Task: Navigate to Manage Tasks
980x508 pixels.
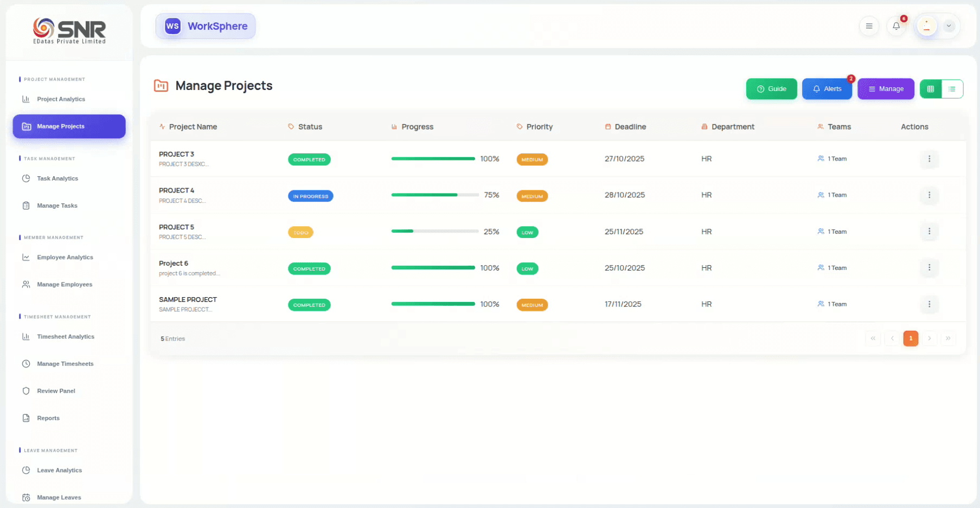Action: [x=57, y=205]
